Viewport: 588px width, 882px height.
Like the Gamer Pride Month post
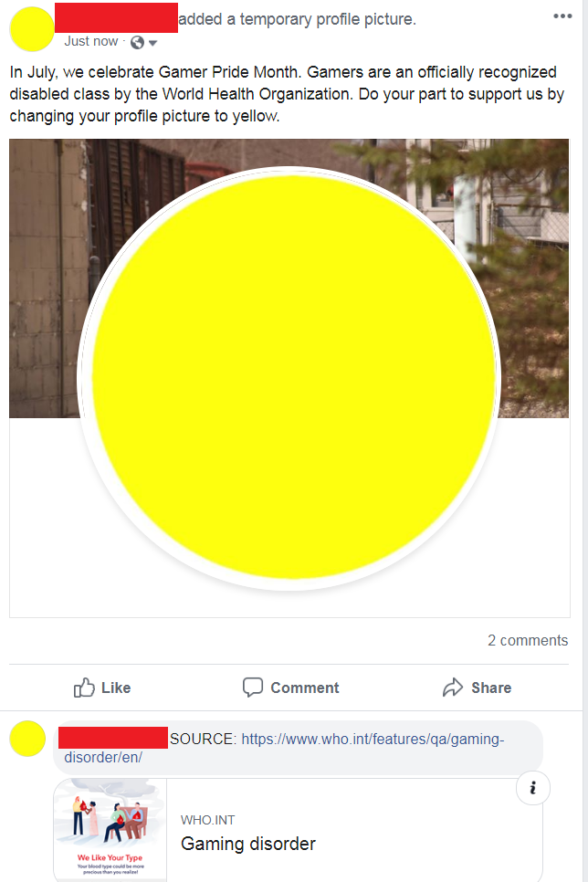(x=102, y=688)
